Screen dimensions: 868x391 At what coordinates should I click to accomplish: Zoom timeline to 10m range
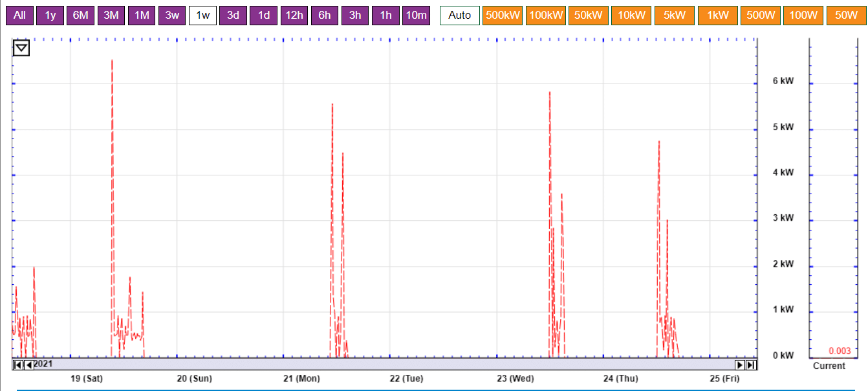pos(416,16)
